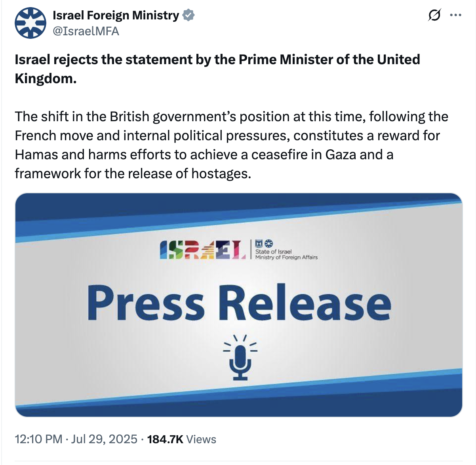
Task: Click the 12:10 PM timestamp
Action: (38, 439)
